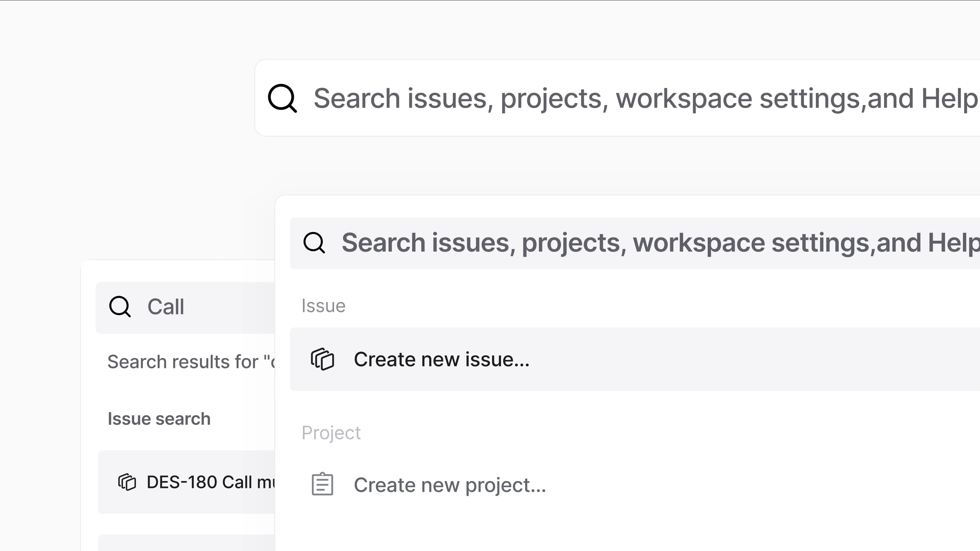Viewport: 980px width, 551px height.
Task: Click the magnifier icon in top search bar
Action: pyautogui.click(x=282, y=98)
